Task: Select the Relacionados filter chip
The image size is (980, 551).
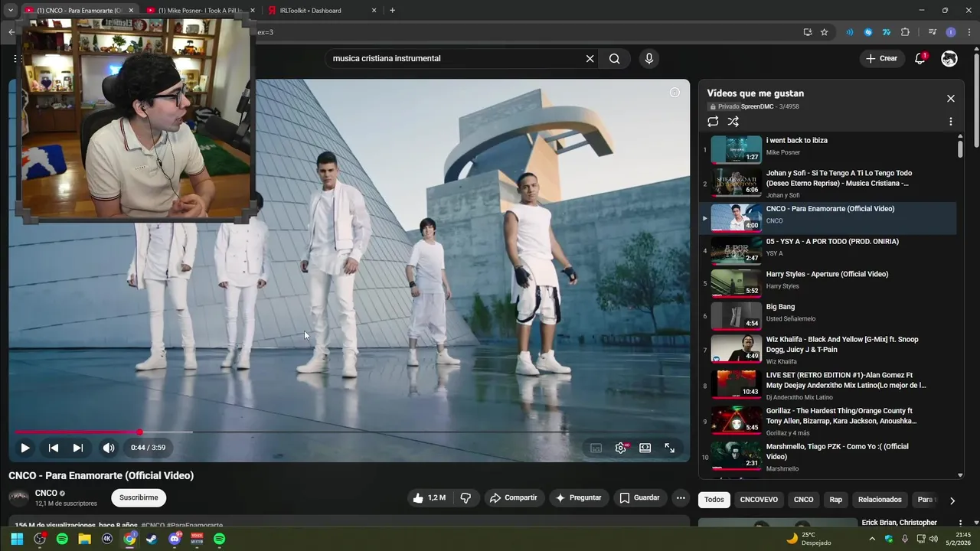Action: [x=880, y=500]
